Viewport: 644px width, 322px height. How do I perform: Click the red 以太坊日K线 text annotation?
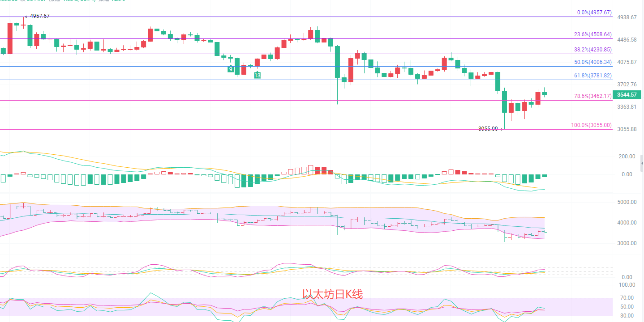pyautogui.click(x=332, y=294)
